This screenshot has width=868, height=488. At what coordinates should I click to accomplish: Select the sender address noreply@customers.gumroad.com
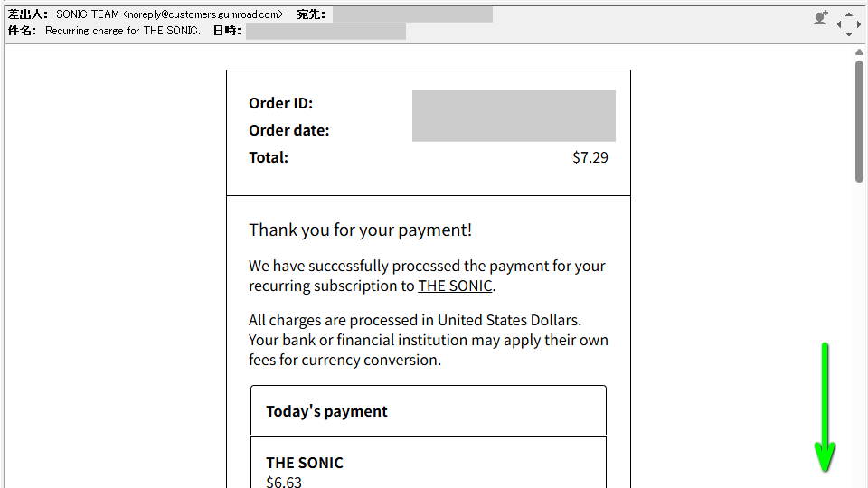(203, 15)
